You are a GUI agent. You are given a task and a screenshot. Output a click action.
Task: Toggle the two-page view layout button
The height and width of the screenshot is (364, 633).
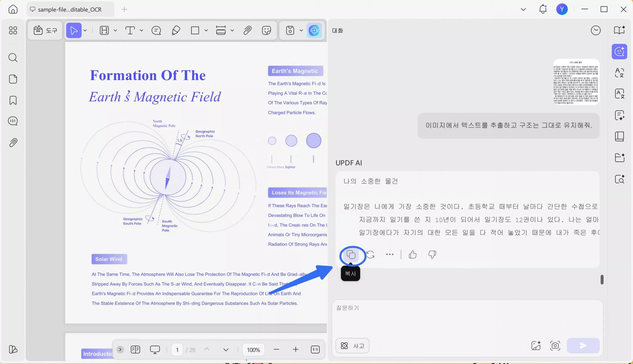[136, 349]
